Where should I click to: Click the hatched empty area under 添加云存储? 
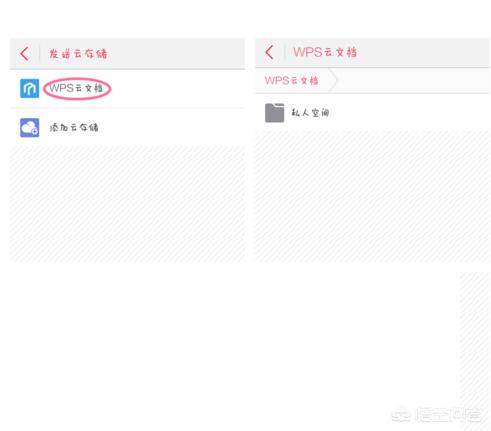pos(127,203)
